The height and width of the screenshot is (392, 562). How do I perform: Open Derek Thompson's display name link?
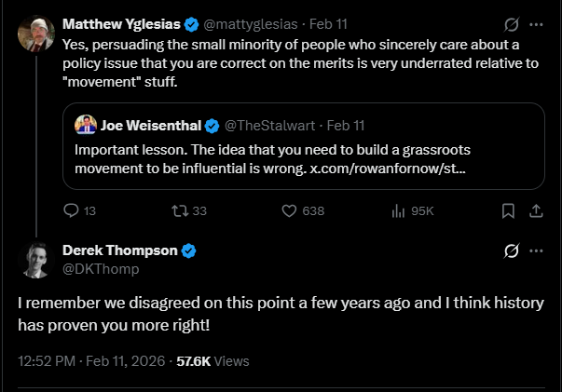119,250
